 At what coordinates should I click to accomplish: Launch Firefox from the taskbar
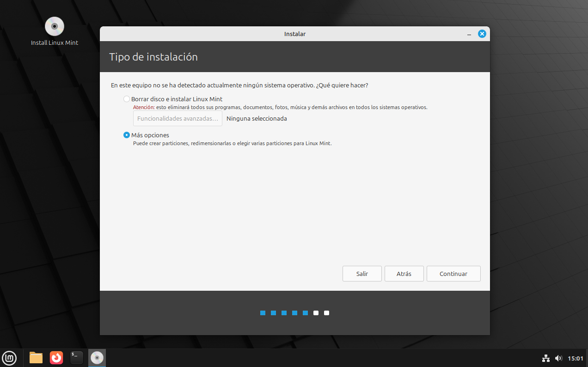[x=56, y=358]
